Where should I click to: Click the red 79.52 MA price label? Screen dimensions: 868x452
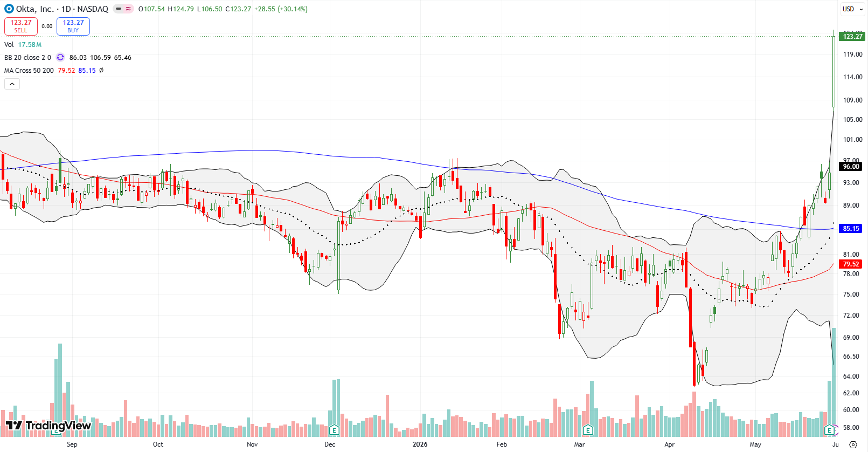[851, 264]
